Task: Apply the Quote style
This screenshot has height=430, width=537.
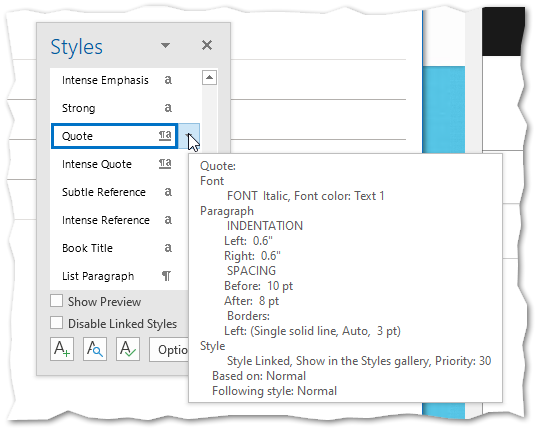Action: pos(114,136)
